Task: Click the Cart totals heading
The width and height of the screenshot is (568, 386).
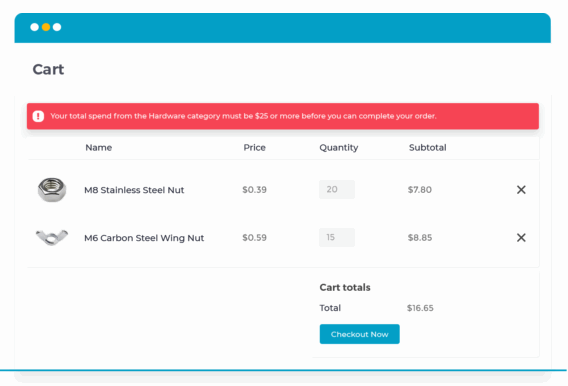Action: (345, 287)
